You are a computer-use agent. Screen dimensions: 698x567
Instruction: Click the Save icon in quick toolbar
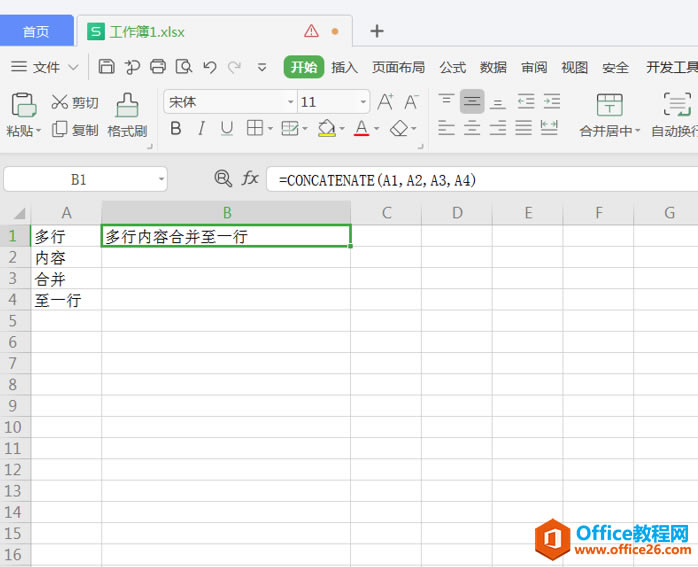(106, 67)
